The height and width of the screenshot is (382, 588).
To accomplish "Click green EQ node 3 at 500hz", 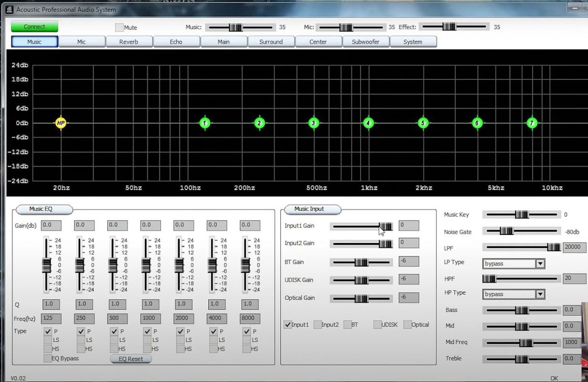I will tap(313, 123).
